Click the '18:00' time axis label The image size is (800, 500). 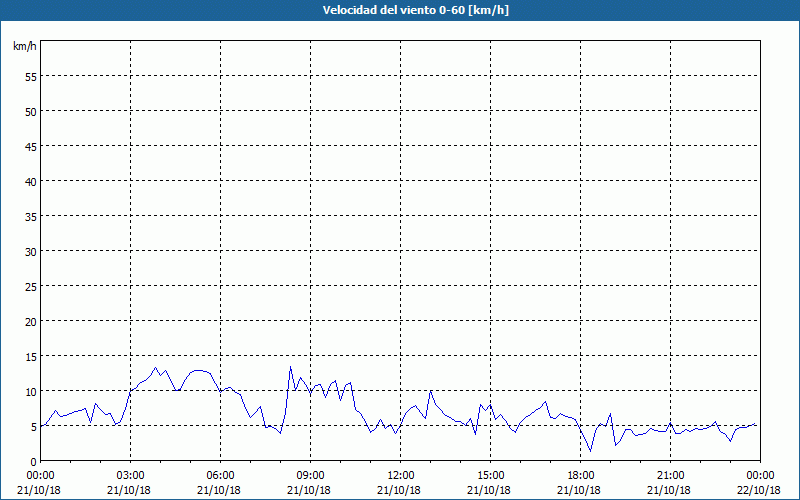point(581,476)
